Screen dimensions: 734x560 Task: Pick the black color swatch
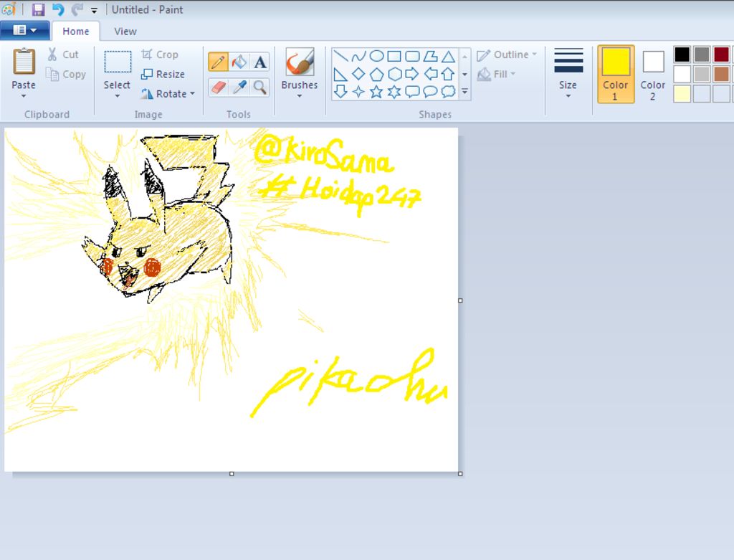[682, 54]
